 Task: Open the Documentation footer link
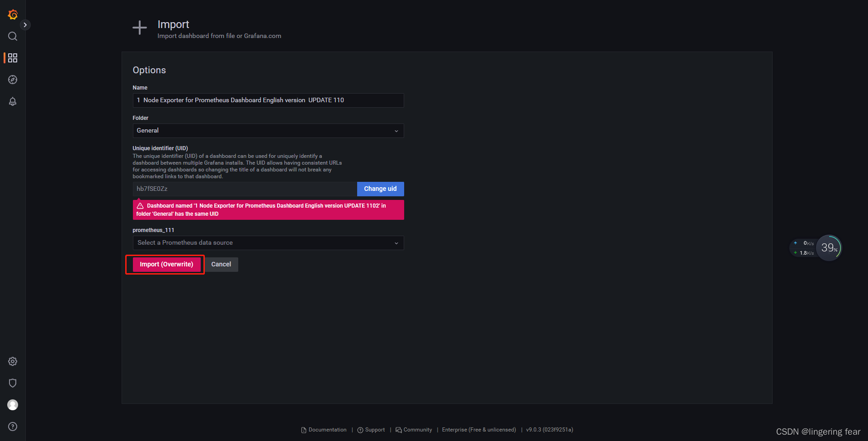(x=327, y=429)
